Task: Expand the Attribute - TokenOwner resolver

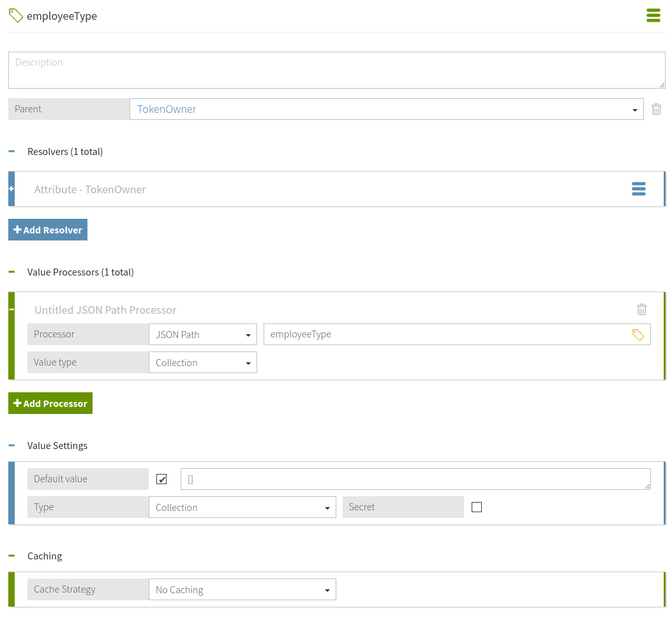Action: [x=11, y=189]
